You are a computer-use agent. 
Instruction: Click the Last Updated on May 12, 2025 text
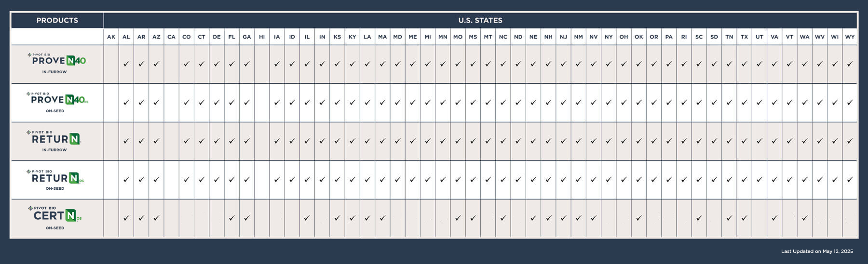pyautogui.click(x=817, y=251)
